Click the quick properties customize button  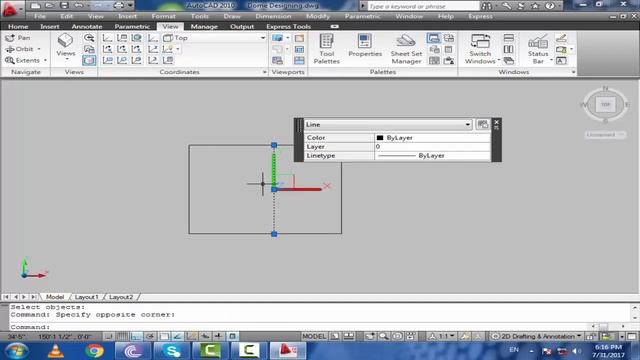coord(482,124)
